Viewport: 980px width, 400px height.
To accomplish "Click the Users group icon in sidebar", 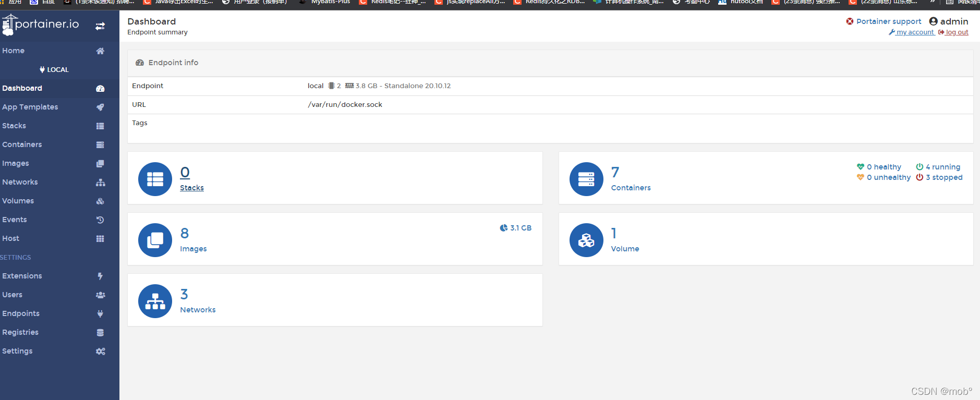I will pos(100,295).
